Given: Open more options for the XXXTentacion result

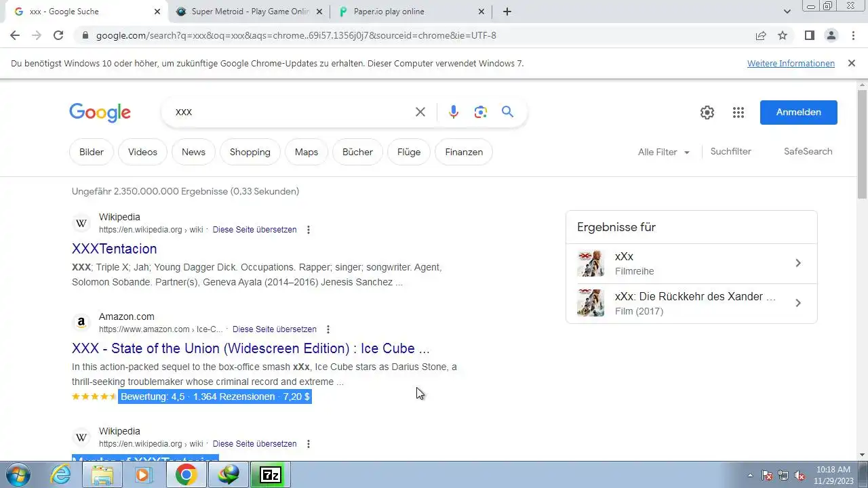Looking at the screenshot, I should (309, 230).
